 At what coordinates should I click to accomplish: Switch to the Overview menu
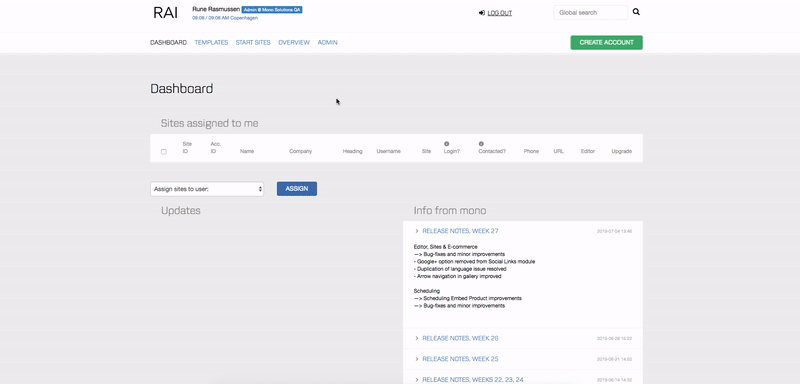[x=294, y=42]
